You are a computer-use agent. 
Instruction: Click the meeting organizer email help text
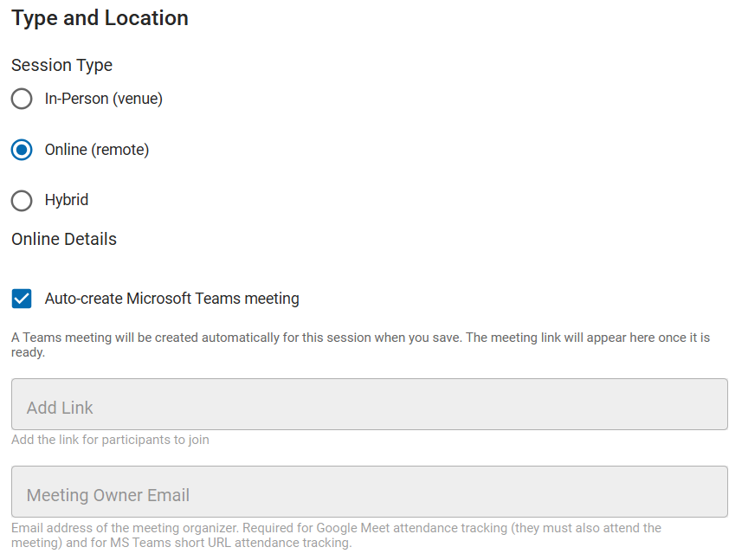coord(336,535)
